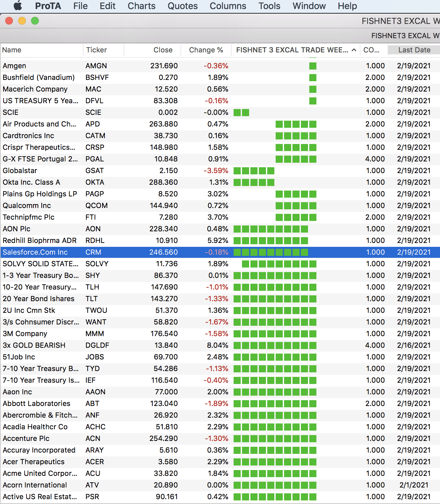Click ticker SOLVY

(97, 264)
